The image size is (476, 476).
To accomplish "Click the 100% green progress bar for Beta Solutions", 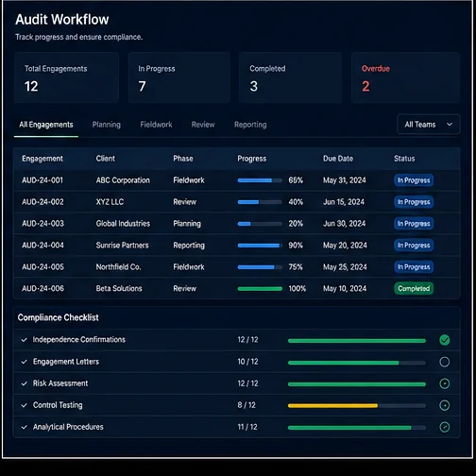I will 260,289.
